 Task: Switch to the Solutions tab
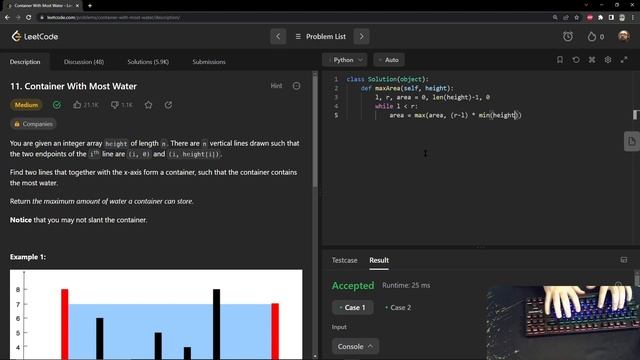point(148,62)
